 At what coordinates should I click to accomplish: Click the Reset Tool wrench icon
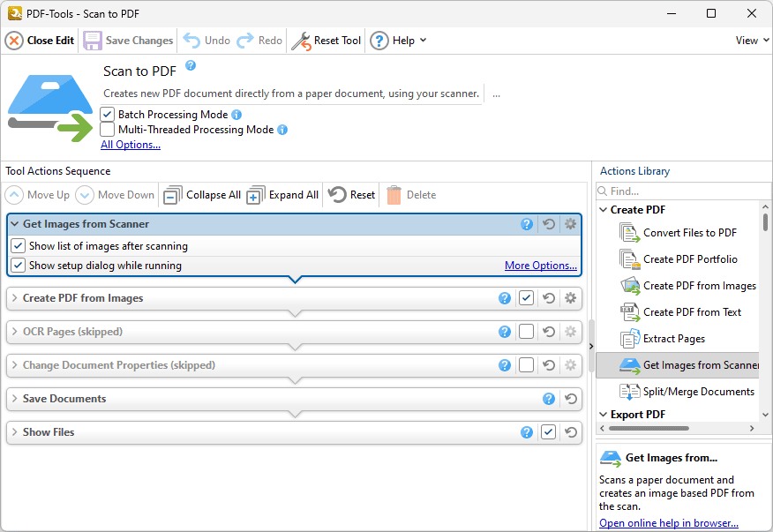point(301,41)
